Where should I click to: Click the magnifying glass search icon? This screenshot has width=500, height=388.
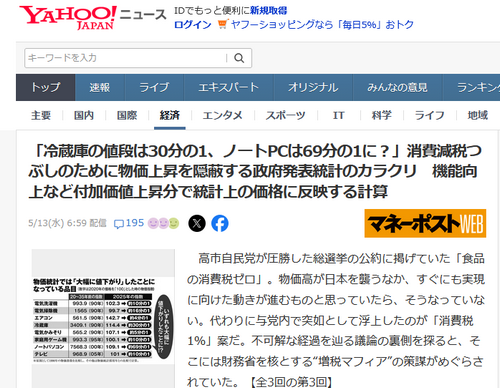[x=239, y=58]
